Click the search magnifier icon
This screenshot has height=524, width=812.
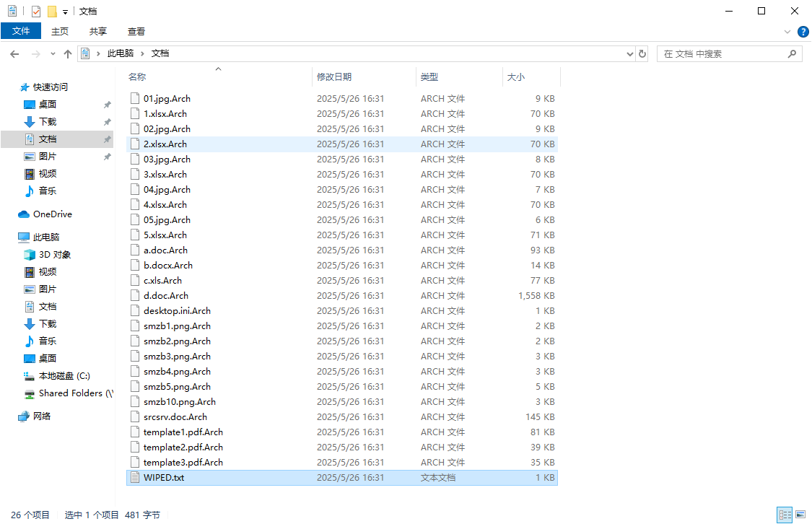[792, 53]
